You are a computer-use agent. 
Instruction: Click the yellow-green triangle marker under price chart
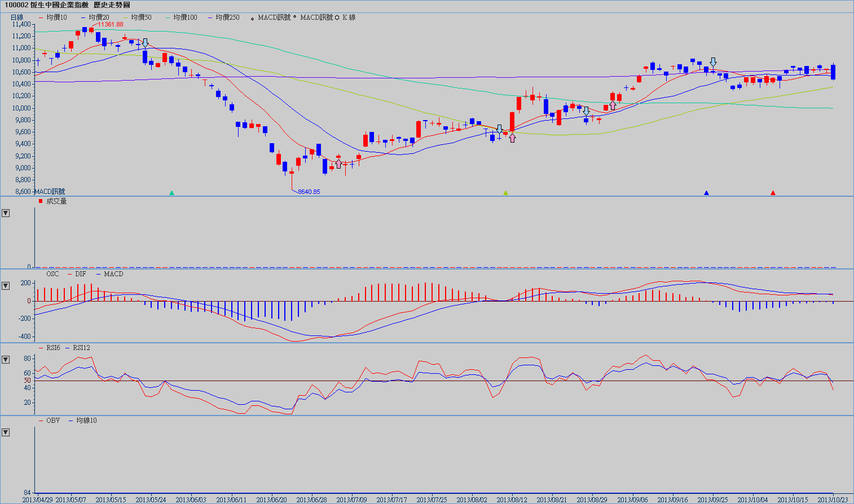(505, 193)
